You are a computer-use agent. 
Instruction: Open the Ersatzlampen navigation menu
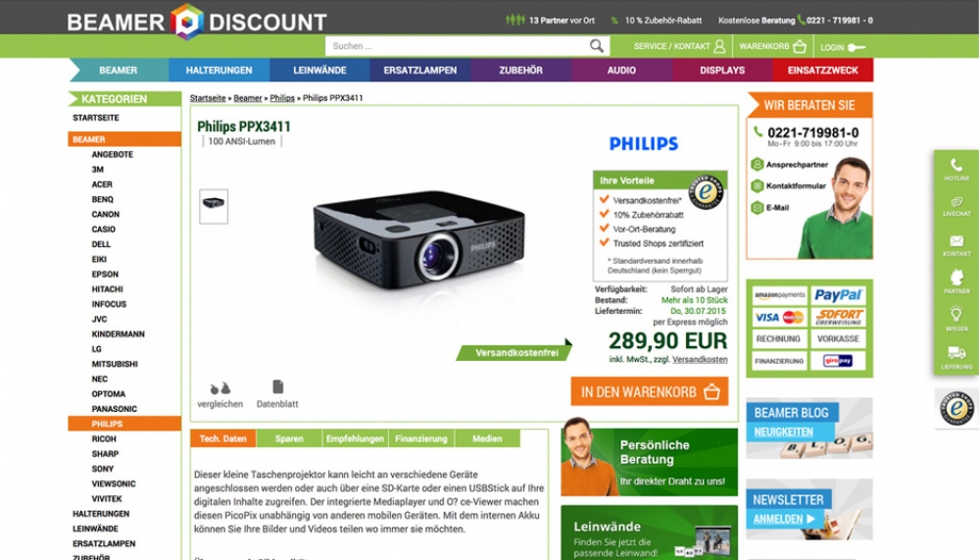point(420,70)
